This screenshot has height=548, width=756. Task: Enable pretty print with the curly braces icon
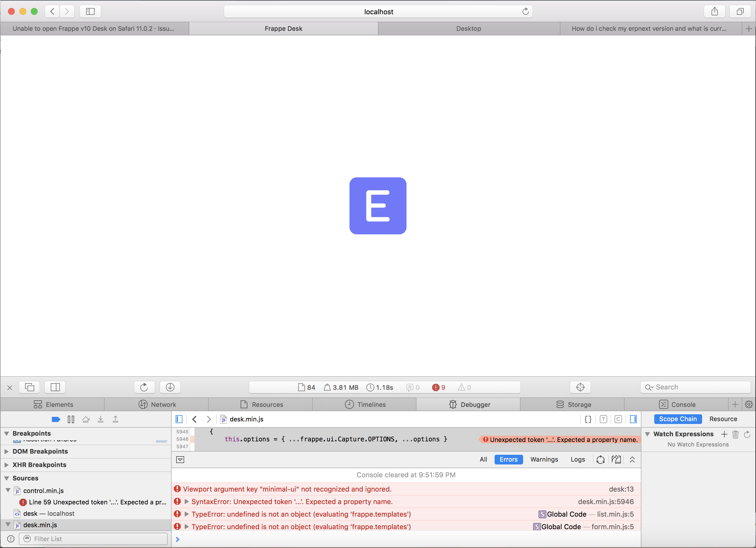pyautogui.click(x=588, y=419)
